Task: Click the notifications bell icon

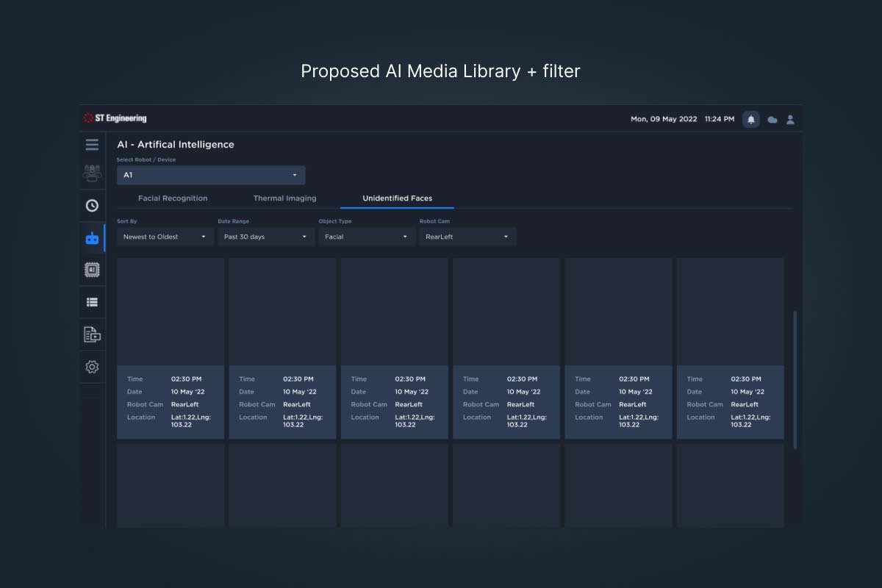Action: point(750,119)
